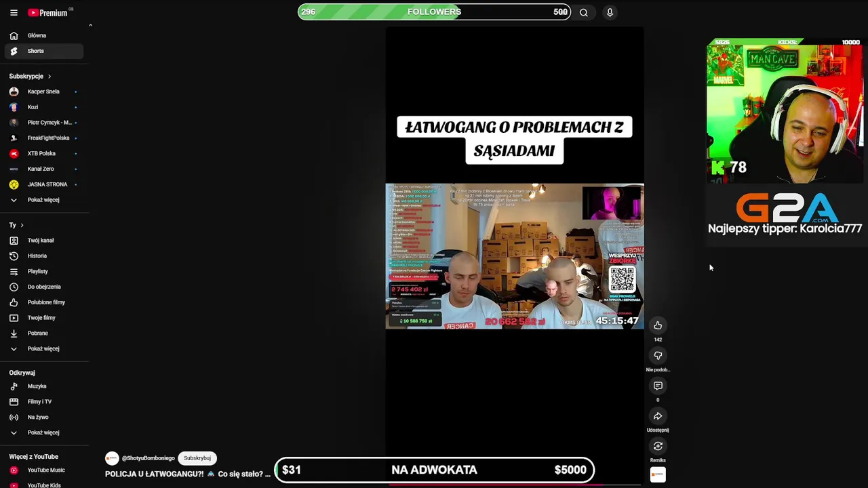Screen dimensions: 868x488
Task: Open Główna home page
Action: (x=45, y=35)
